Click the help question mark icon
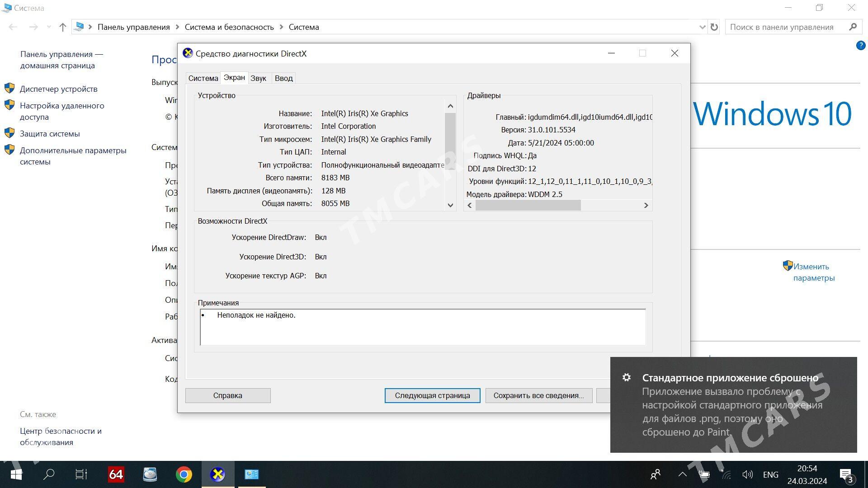This screenshot has height=488, width=868. [861, 46]
